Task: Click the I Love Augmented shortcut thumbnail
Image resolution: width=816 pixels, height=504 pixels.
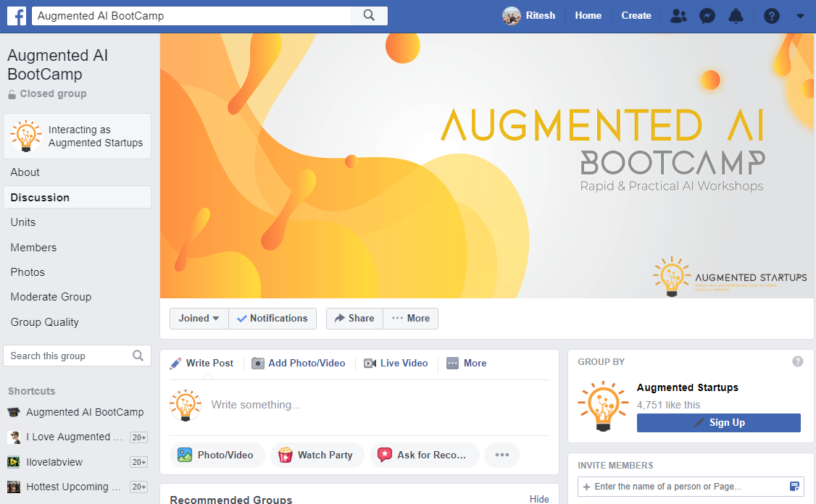Action: point(14,437)
